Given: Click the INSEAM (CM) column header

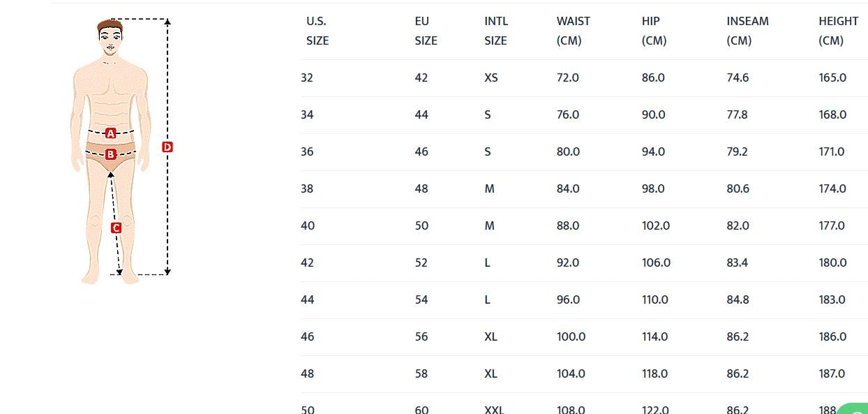Looking at the screenshot, I should [747, 31].
